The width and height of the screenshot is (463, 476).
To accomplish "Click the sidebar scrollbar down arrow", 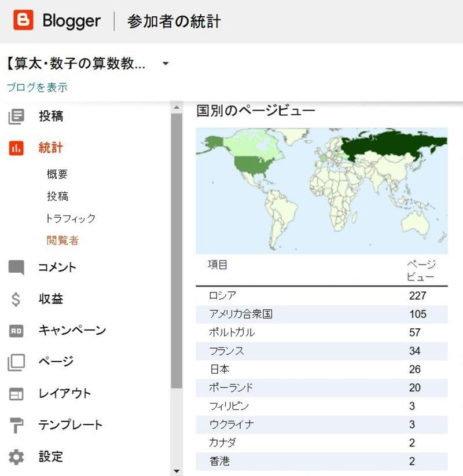I will click(x=177, y=471).
